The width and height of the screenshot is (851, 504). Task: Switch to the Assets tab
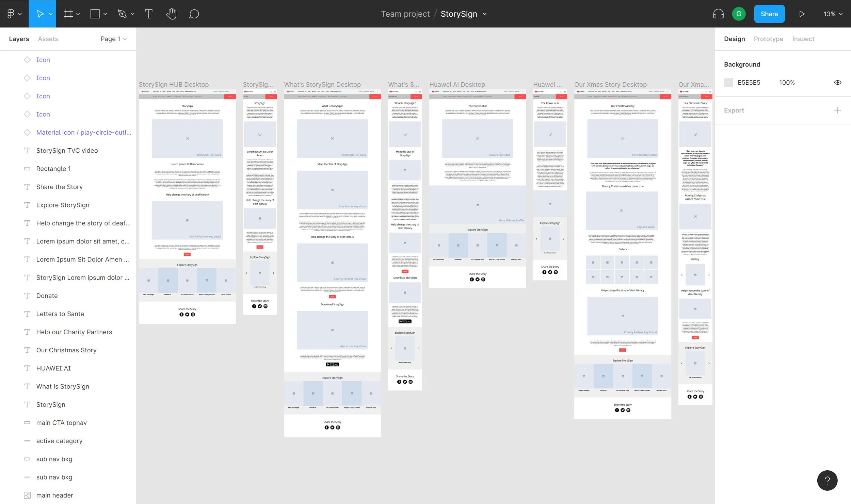48,39
